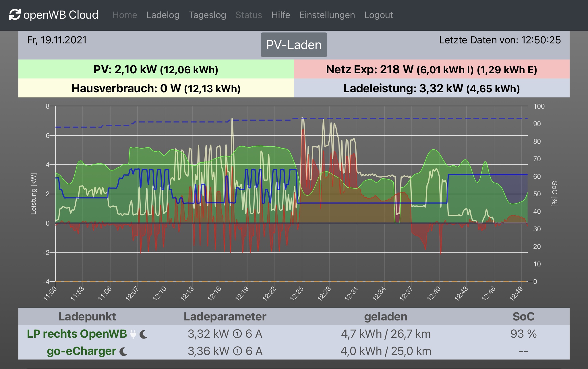The image size is (588, 369).
Task: Open the PV-Laden charge mode selector
Action: click(x=294, y=45)
